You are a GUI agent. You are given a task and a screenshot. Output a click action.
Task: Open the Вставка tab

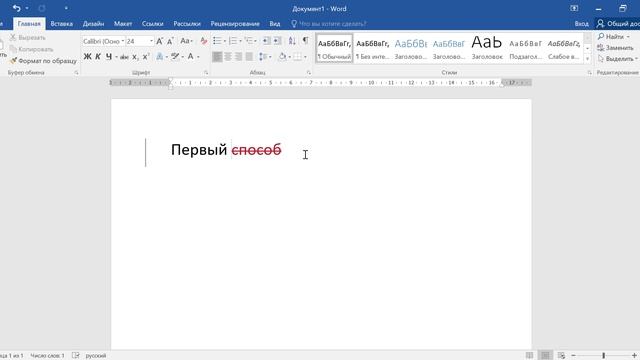pos(62,24)
